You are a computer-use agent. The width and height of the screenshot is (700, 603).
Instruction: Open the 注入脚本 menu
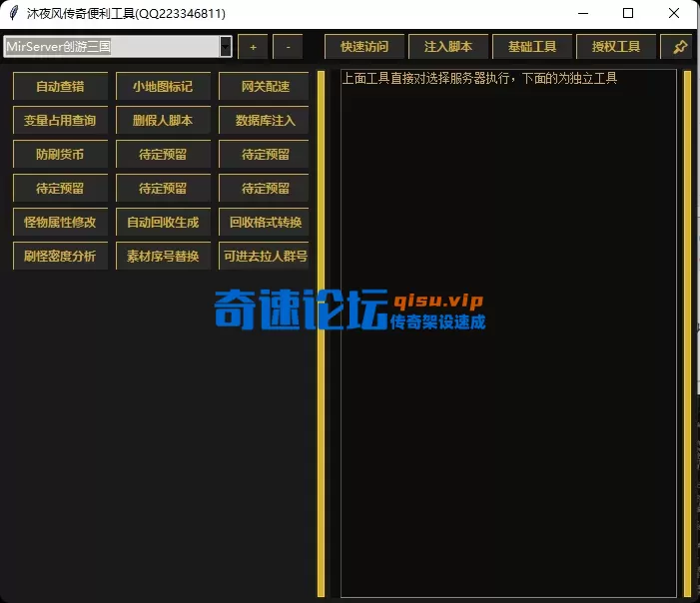click(x=448, y=46)
